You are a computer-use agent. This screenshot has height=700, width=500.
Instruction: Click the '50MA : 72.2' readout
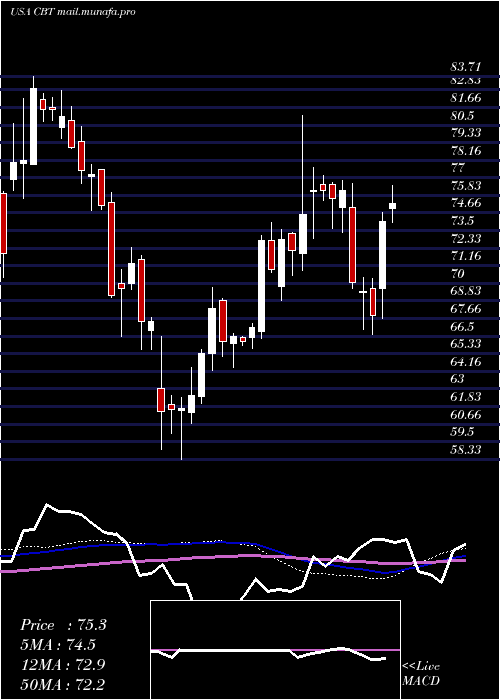[x=63, y=684]
